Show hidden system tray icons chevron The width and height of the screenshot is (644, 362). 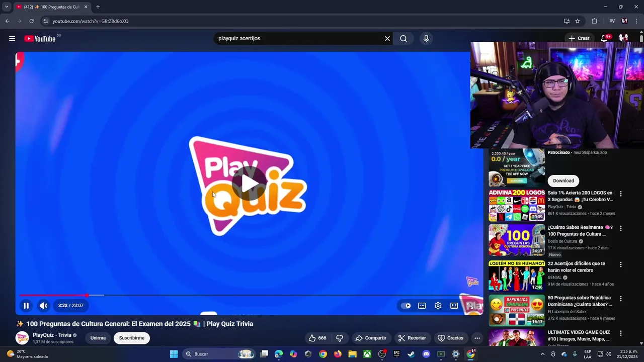coord(542,354)
